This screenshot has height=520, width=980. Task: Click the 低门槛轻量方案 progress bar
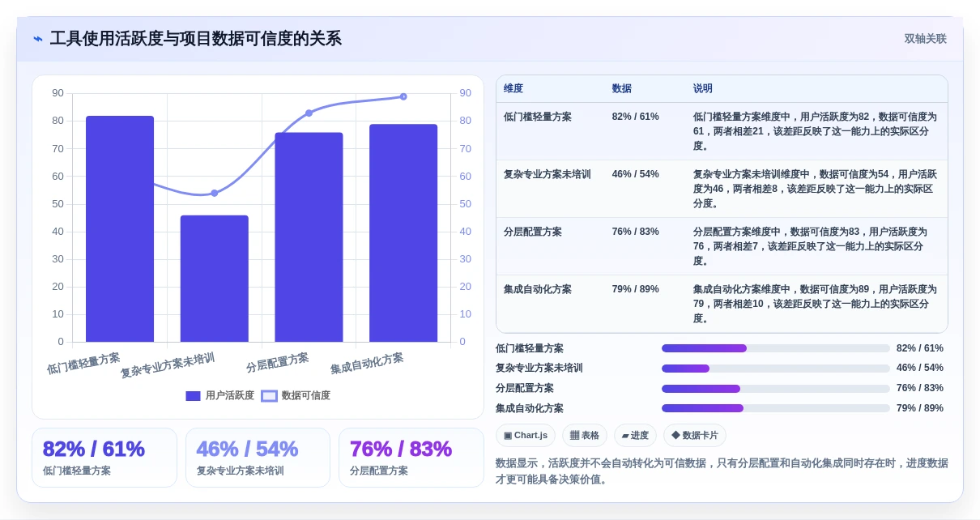tap(776, 348)
